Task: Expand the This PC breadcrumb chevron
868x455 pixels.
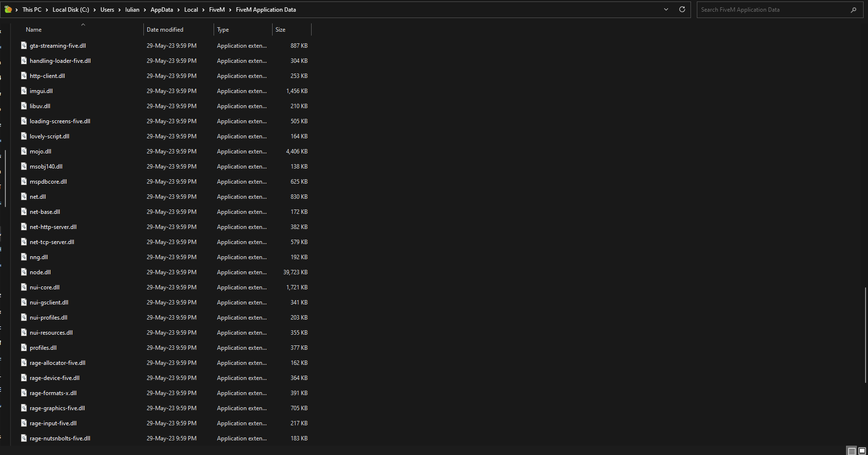Action: tap(47, 10)
